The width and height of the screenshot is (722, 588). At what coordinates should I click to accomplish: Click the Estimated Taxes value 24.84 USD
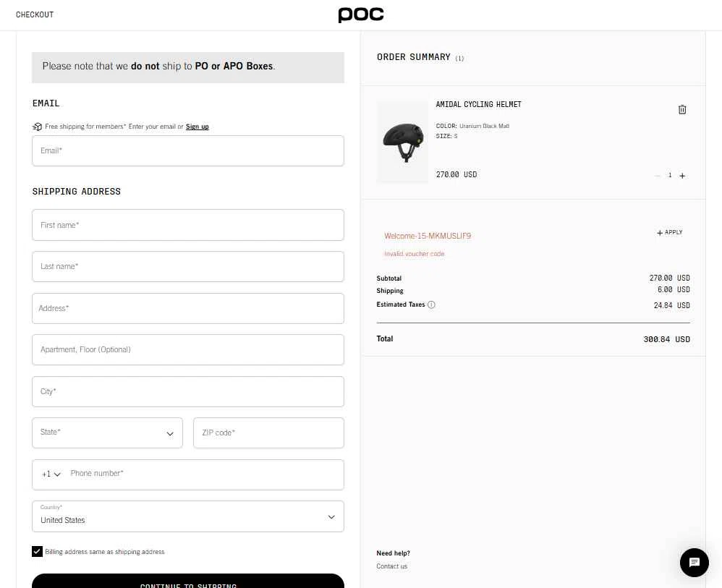click(x=671, y=305)
